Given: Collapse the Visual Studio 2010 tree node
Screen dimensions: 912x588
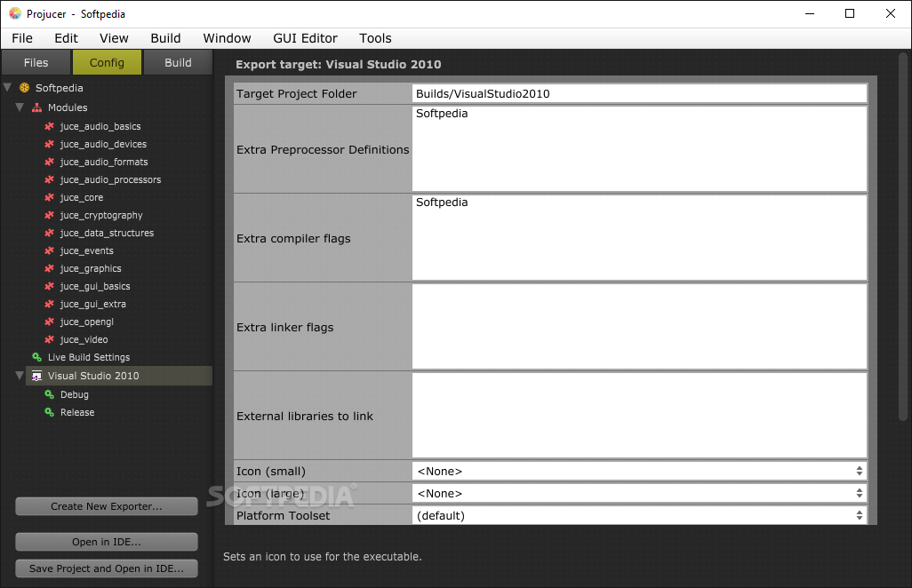Looking at the screenshot, I should pos(20,376).
